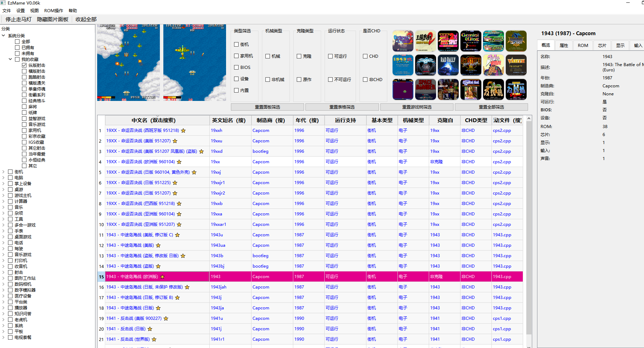This screenshot has width=644, height=348.
Task: Select the Space Bomber game icon
Action: pyautogui.click(x=426, y=89)
